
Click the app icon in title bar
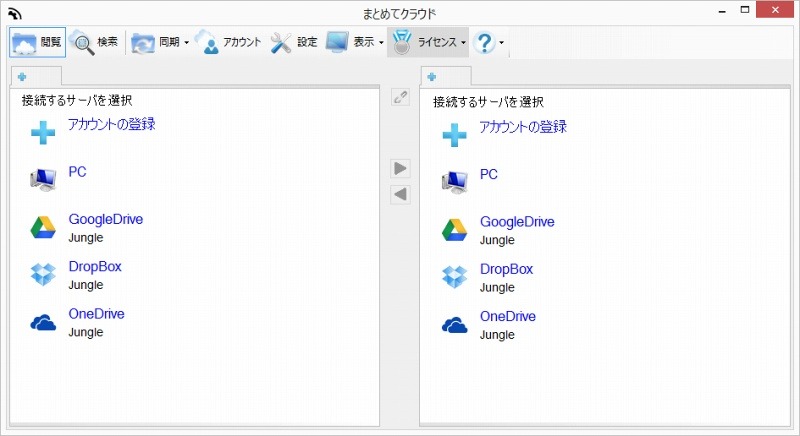15,13
